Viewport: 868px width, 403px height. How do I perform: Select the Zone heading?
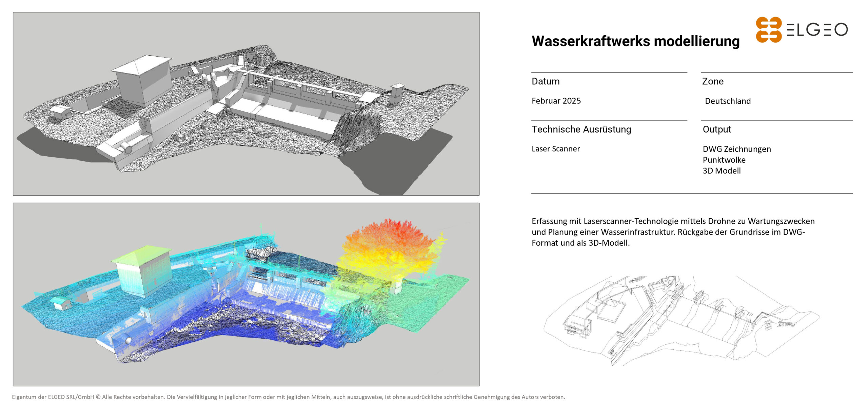(x=713, y=81)
